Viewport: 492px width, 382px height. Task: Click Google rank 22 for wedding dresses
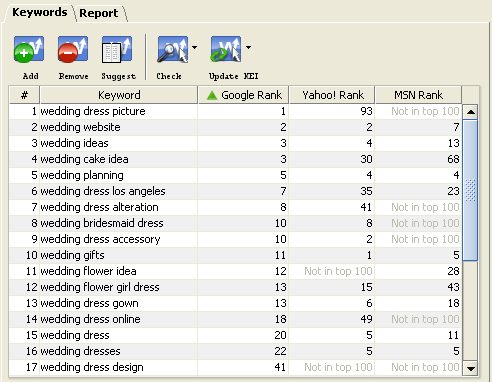point(280,351)
